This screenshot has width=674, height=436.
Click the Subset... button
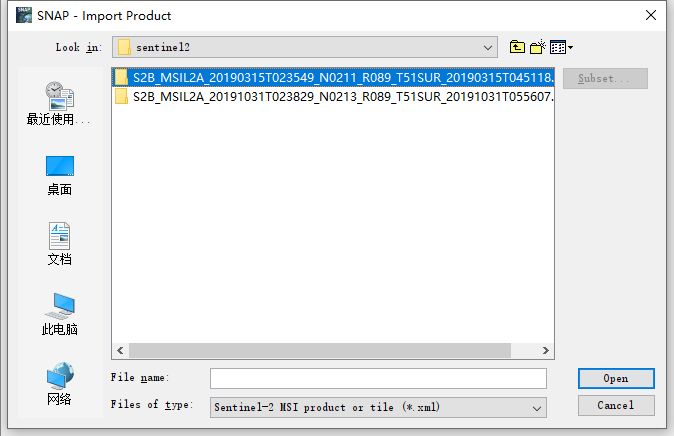coord(605,79)
